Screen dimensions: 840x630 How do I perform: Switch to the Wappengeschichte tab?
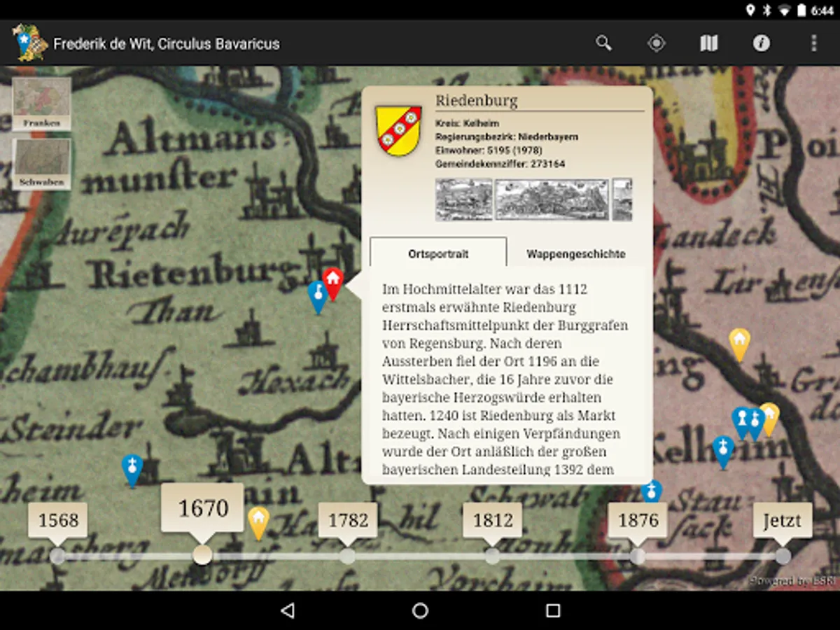[x=576, y=253]
